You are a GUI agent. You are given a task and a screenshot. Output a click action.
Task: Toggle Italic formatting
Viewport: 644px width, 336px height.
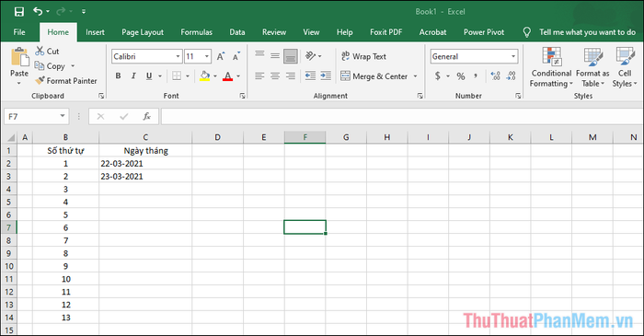tap(133, 76)
